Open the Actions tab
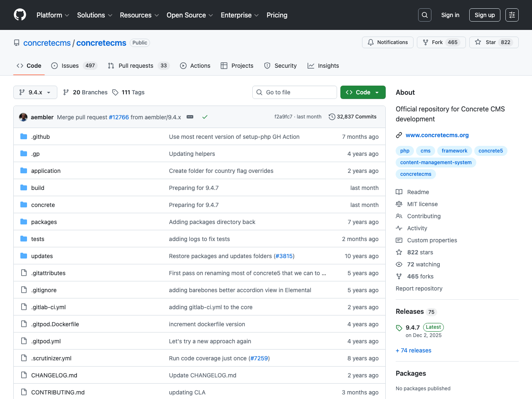The width and height of the screenshot is (532, 399). click(x=195, y=65)
